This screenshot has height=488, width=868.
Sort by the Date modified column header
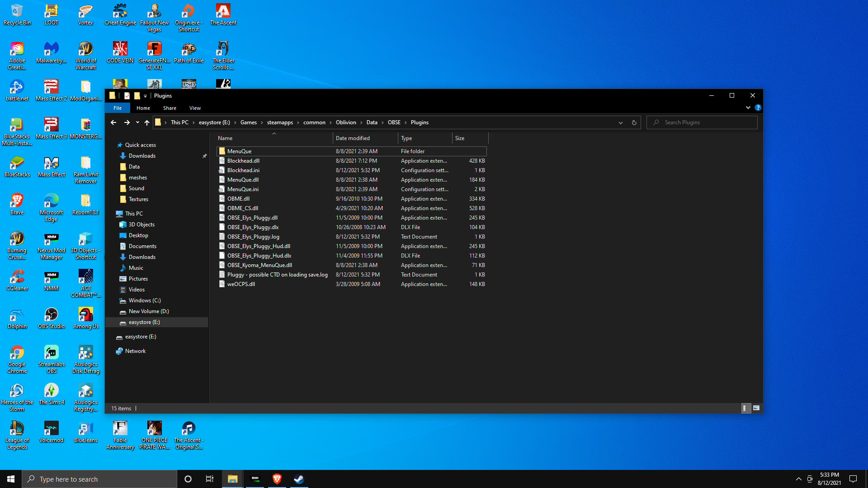tap(353, 138)
